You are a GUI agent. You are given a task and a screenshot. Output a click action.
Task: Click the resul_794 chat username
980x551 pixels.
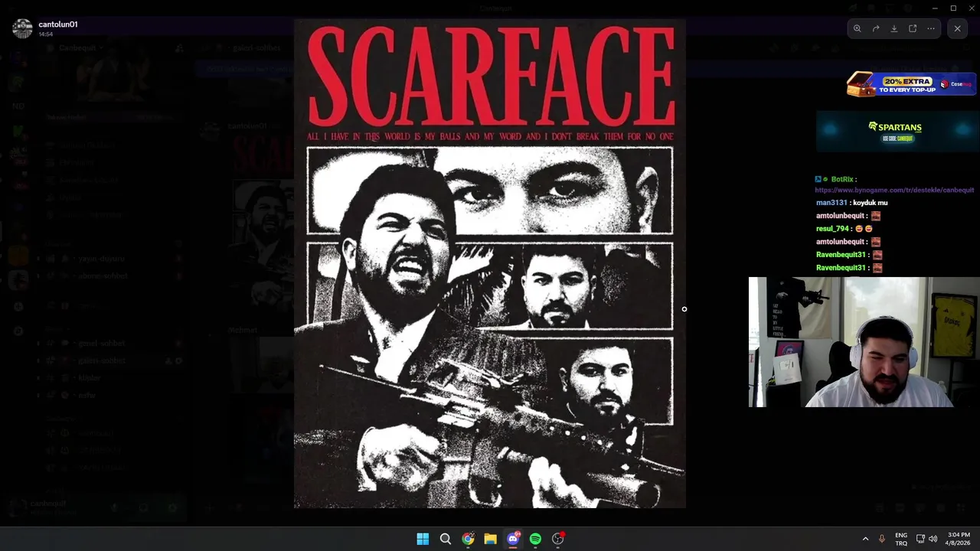(832, 229)
